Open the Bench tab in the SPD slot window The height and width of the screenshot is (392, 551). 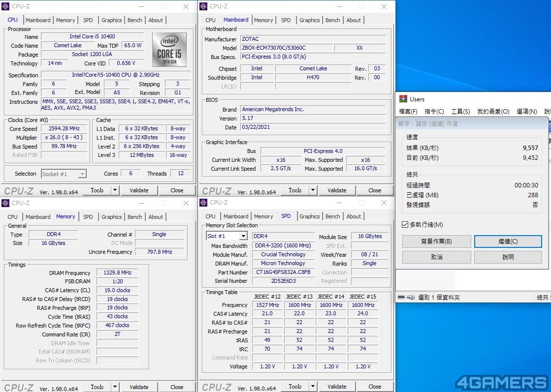[x=332, y=216]
